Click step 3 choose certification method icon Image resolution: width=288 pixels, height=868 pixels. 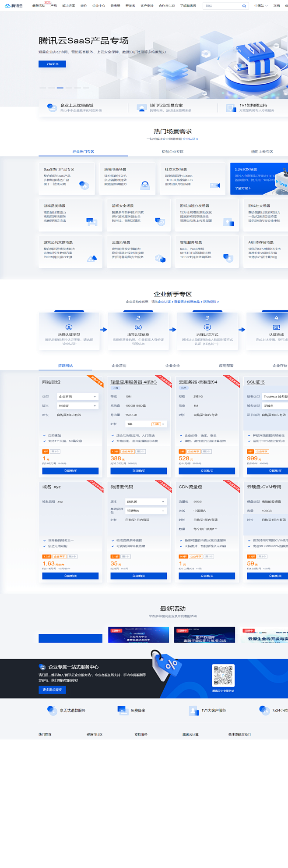point(207,327)
